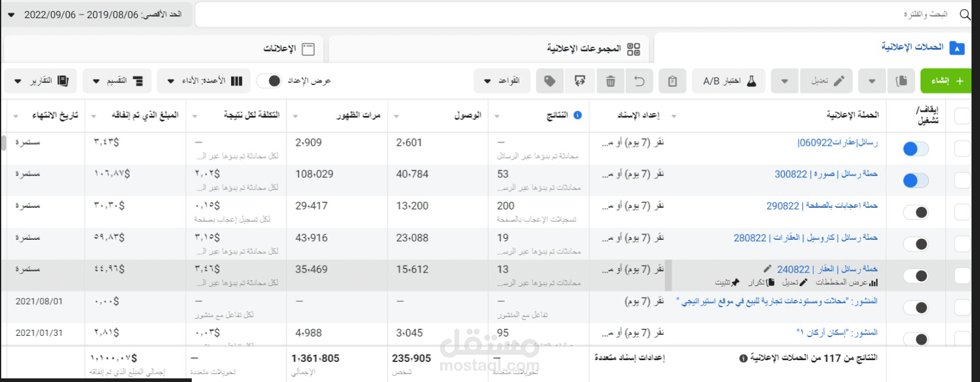
Task: Click inline تكرار duplicate under campaign 240822
Action: point(761,282)
